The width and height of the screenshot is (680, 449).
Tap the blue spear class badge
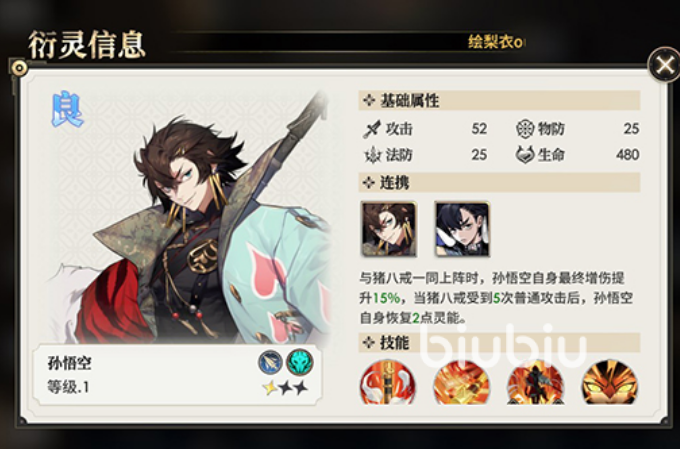tap(271, 362)
